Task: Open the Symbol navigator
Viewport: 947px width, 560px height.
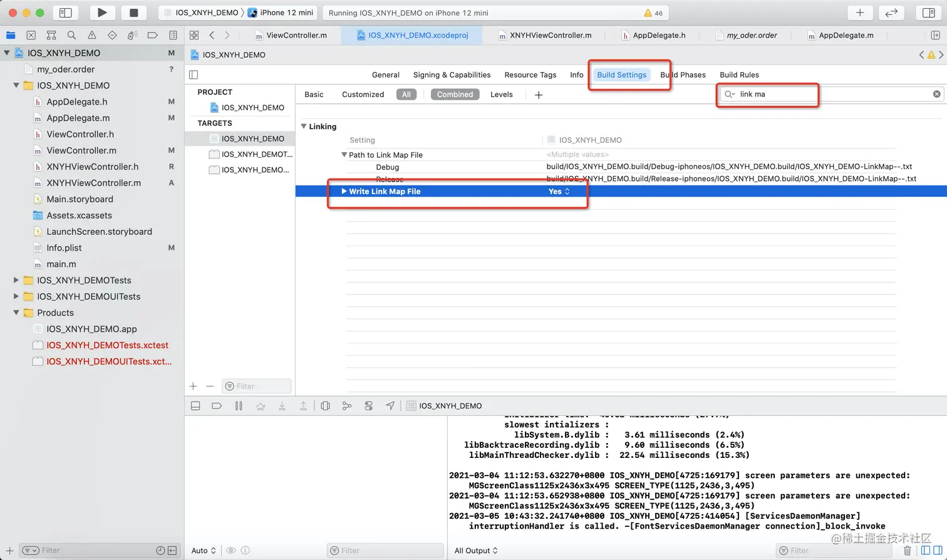Action: tap(51, 35)
